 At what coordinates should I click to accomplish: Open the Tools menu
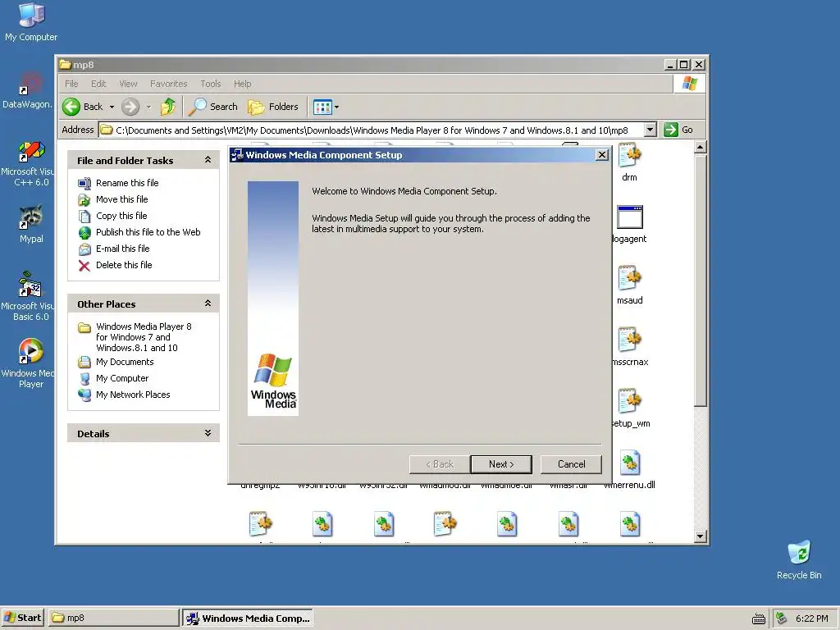tap(211, 84)
